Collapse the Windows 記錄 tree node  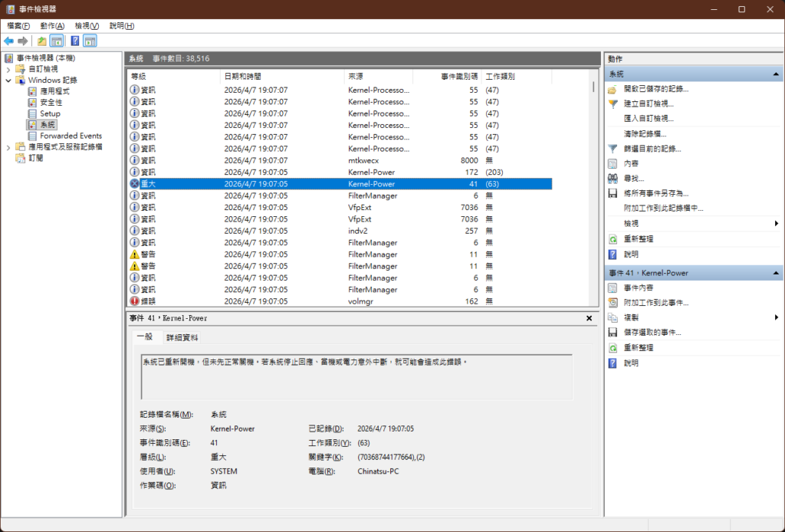click(x=9, y=80)
